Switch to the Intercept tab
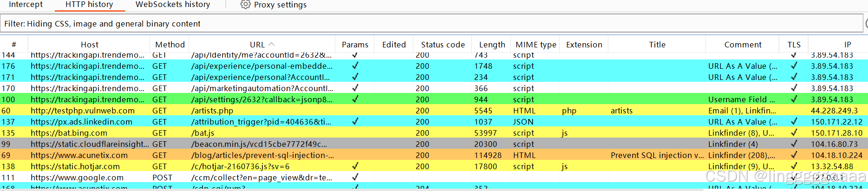868x191 pixels. tap(26, 5)
